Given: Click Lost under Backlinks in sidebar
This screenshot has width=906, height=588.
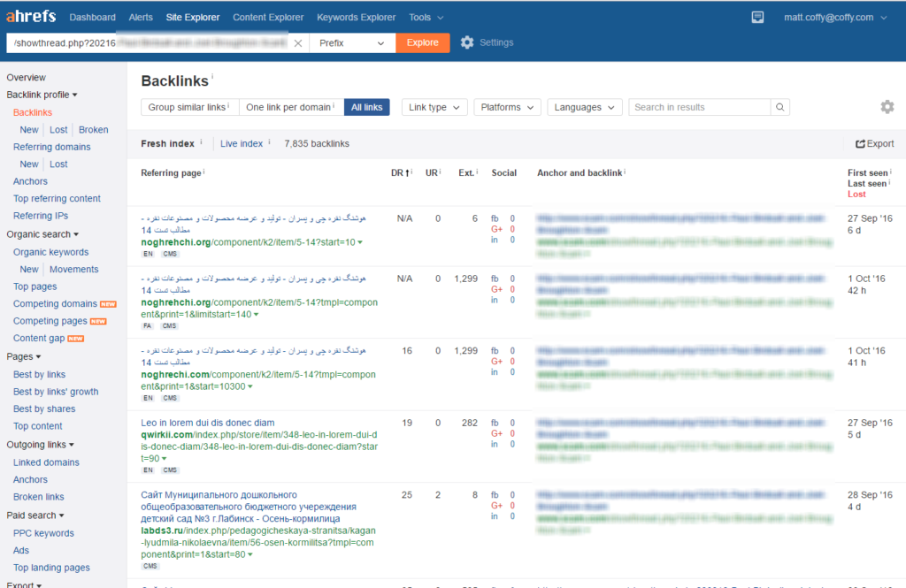Looking at the screenshot, I should point(58,129).
